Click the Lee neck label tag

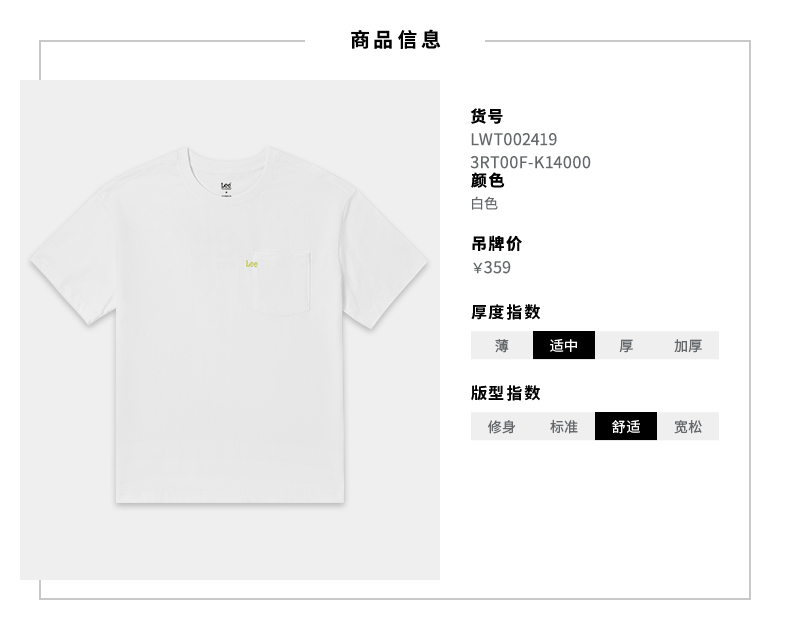[x=226, y=189]
